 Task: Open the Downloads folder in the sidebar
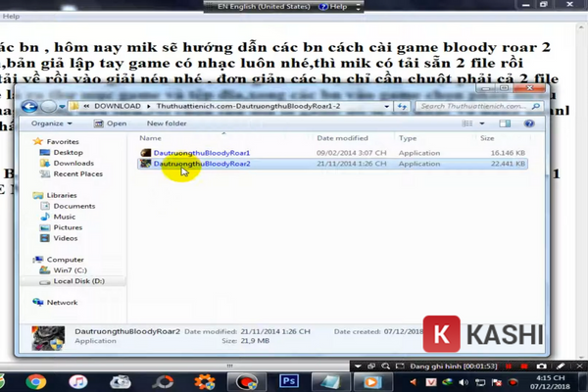(73, 163)
